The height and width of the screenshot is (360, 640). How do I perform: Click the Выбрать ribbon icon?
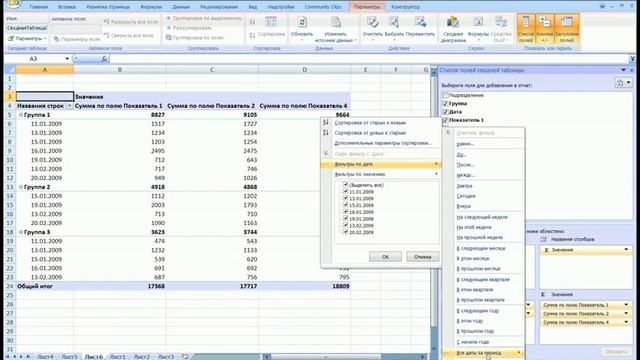[x=394, y=22]
